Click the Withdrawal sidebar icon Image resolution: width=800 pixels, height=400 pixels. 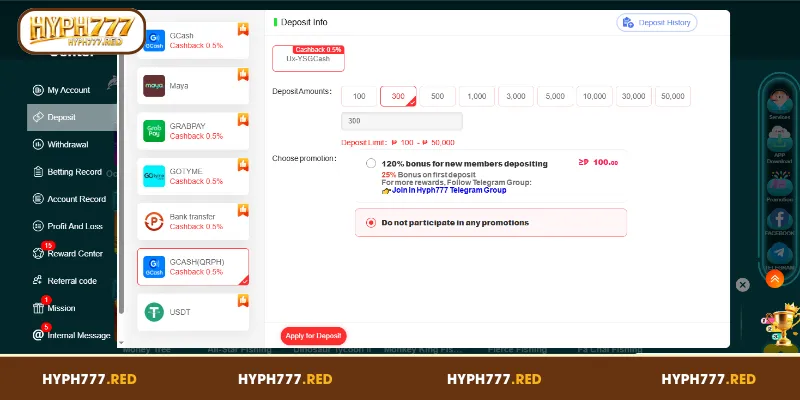[x=38, y=144]
